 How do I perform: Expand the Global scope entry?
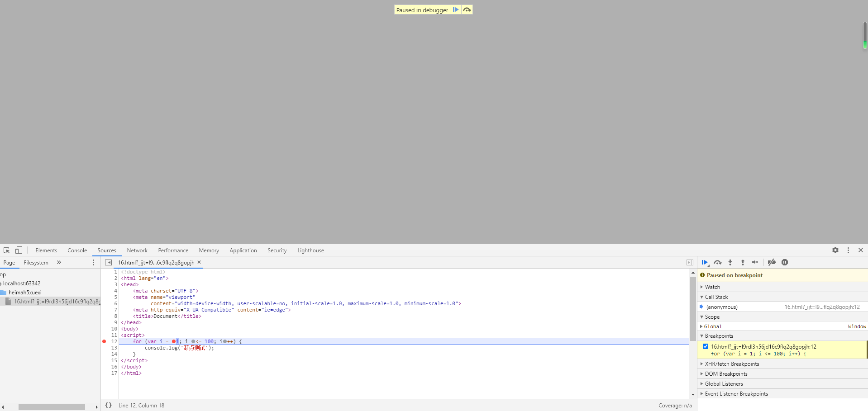pos(713,326)
